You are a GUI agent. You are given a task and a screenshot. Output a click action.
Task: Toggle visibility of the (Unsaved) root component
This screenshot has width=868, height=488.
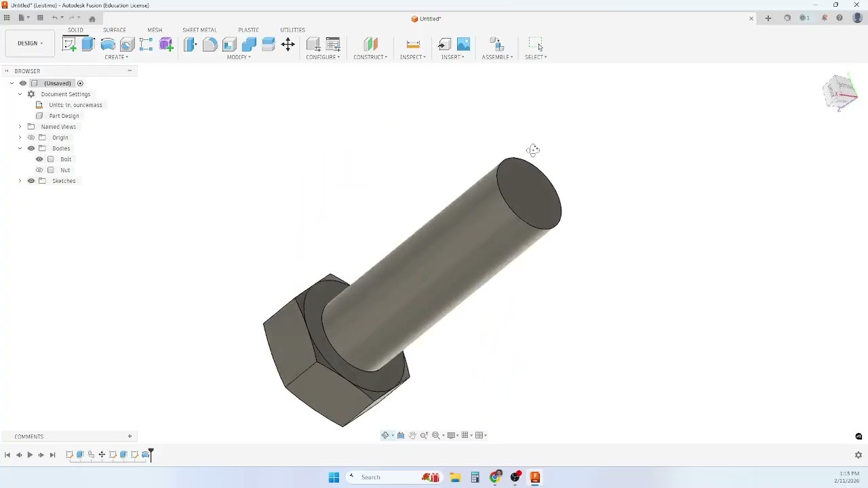tap(23, 83)
